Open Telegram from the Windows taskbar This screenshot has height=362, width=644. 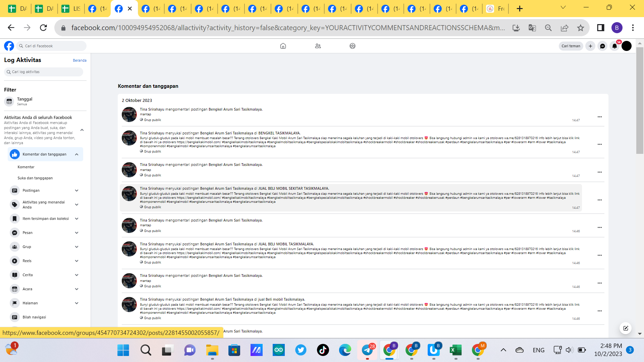pos(368,350)
